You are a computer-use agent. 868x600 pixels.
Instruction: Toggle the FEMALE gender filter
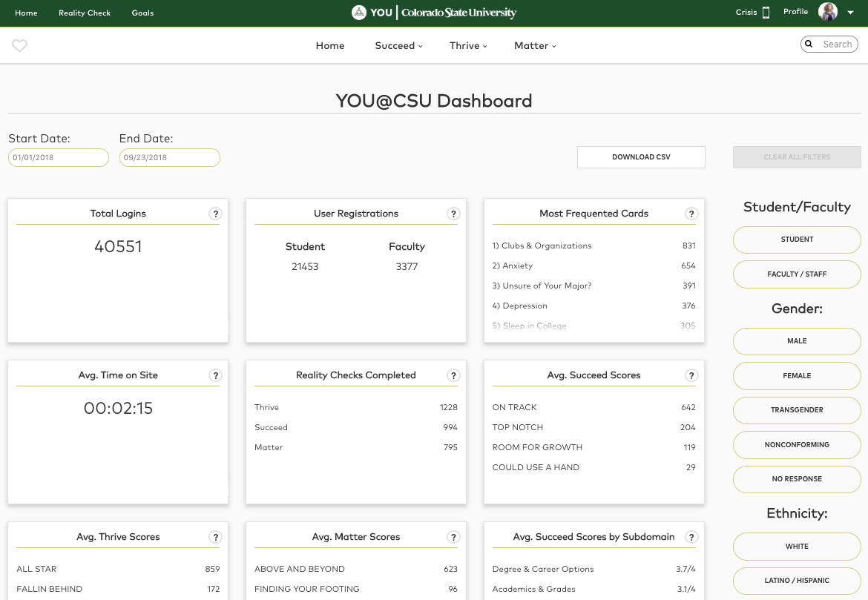coord(797,376)
